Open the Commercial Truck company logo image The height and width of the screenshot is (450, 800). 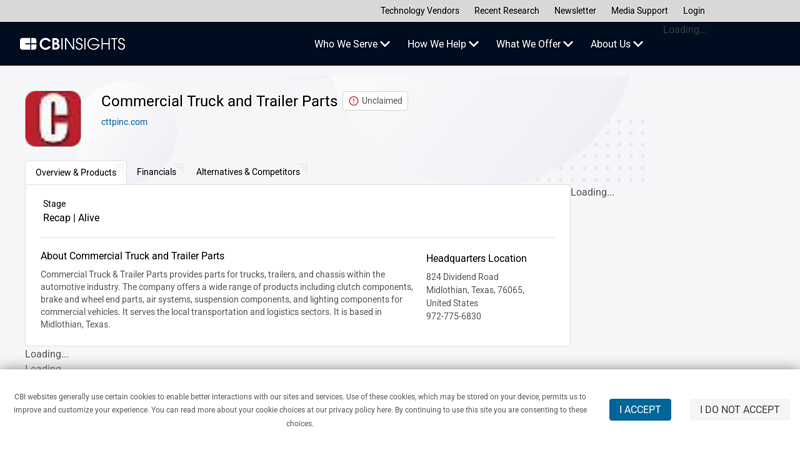[53, 119]
